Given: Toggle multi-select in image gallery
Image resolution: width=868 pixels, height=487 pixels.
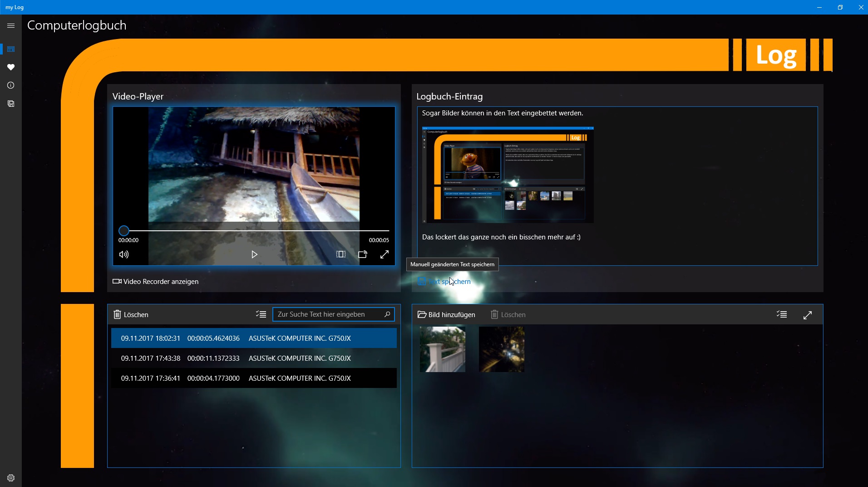Looking at the screenshot, I should click(782, 315).
